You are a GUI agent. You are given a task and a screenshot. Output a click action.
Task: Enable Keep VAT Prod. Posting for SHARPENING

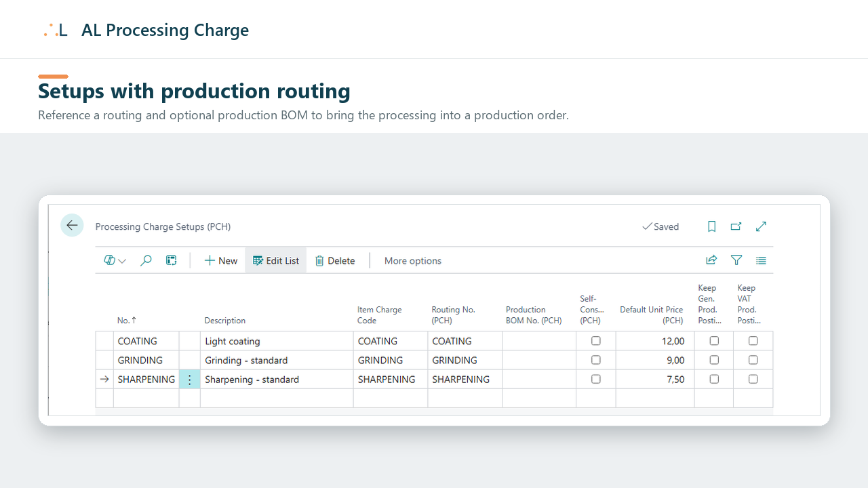point(753,379)
